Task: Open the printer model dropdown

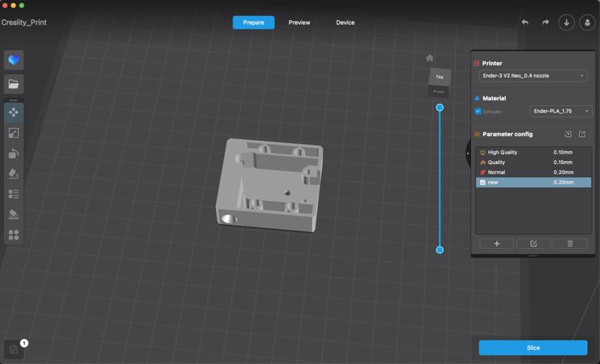Action: pos(533,76)
